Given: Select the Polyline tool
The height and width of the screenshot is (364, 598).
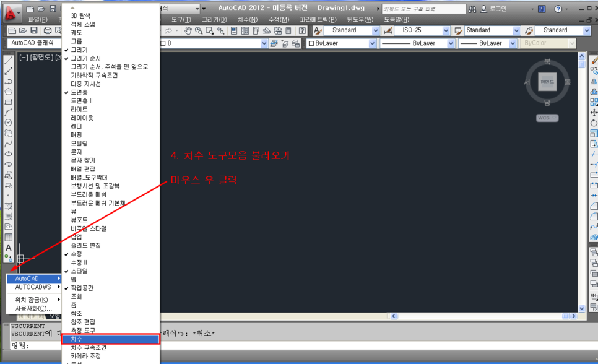Looking at the screenshot, I should click(9, 81).
